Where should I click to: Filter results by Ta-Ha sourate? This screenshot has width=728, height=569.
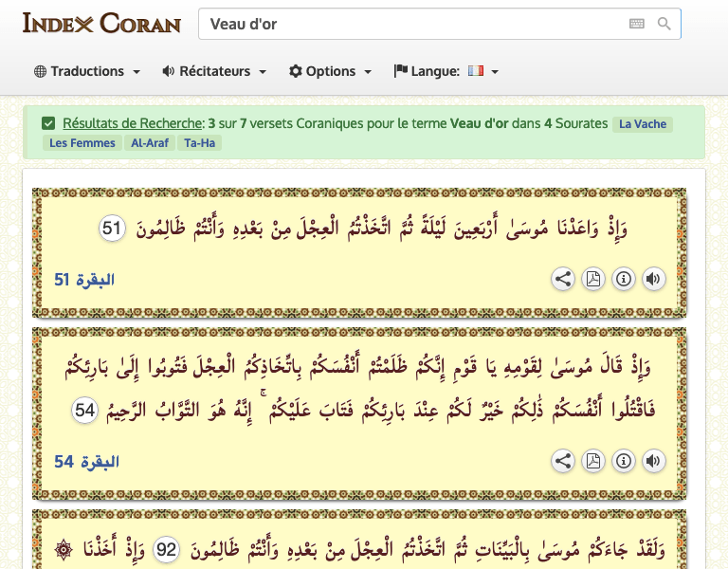200,143
